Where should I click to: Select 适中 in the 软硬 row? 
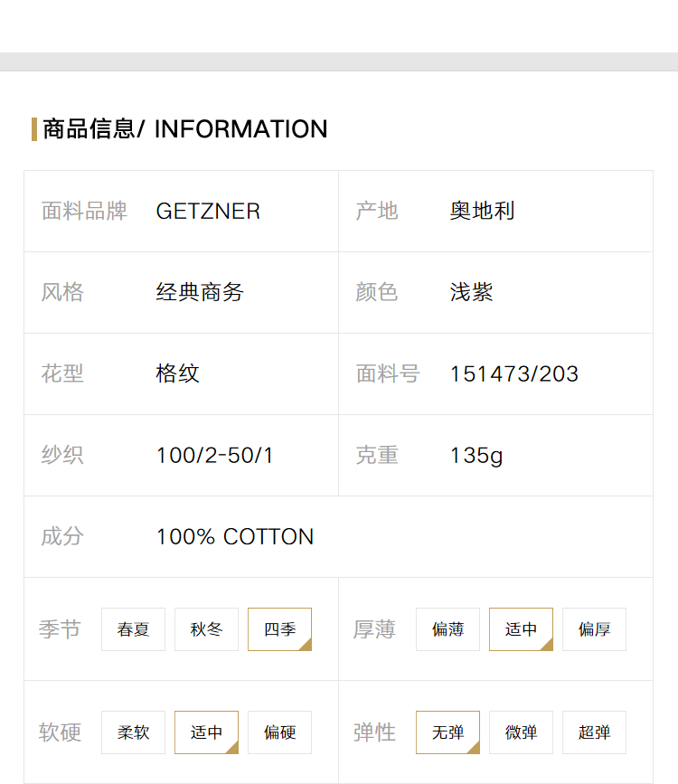(x=206, y=732)
